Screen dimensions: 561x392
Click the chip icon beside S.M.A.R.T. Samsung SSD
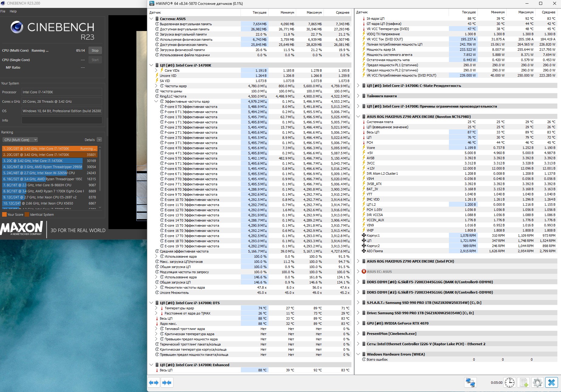point(364,303)
